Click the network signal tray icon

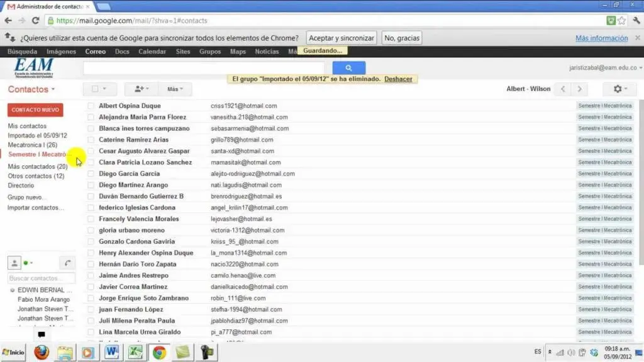coord(560,353)
